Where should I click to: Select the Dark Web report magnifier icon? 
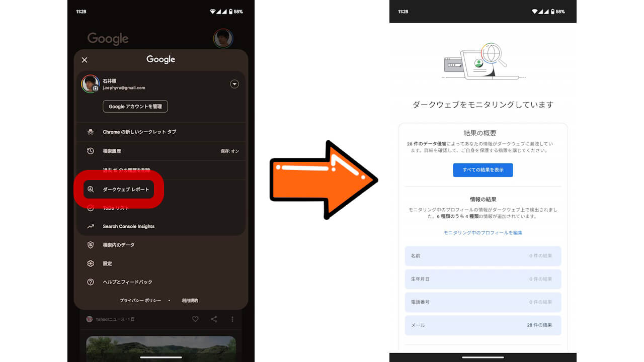[x=90, y=189]
